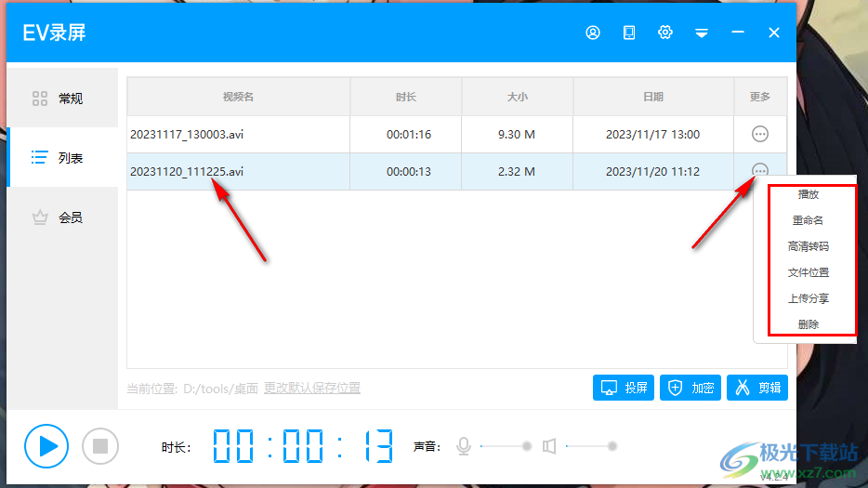Choose 高清转码 from the context menu
Image resolution: width=868 pixels, height=488 pixels.
point(809,246)
